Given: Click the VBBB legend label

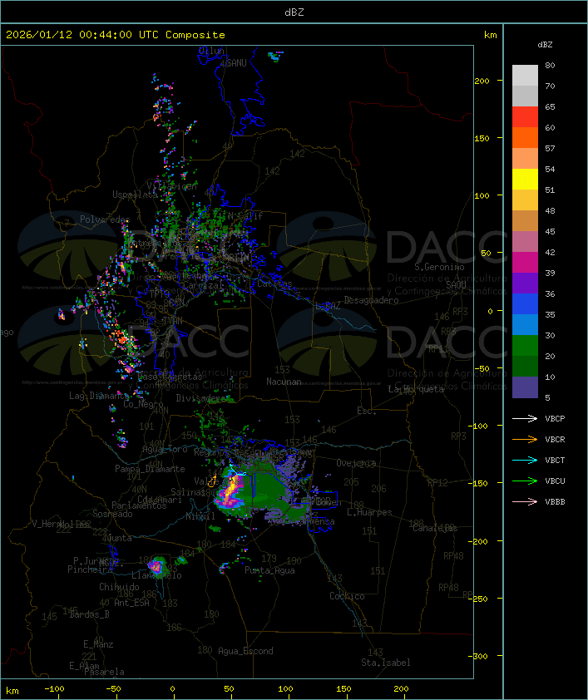Looking at the screenshot, I should (x=555, y=502).
